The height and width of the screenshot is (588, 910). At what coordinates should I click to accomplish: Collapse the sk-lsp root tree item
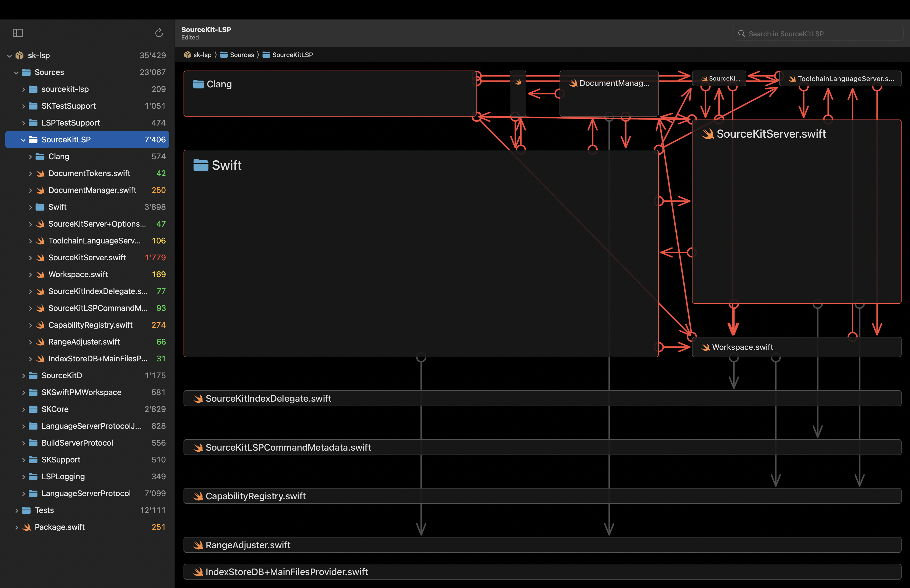[9, 56]
